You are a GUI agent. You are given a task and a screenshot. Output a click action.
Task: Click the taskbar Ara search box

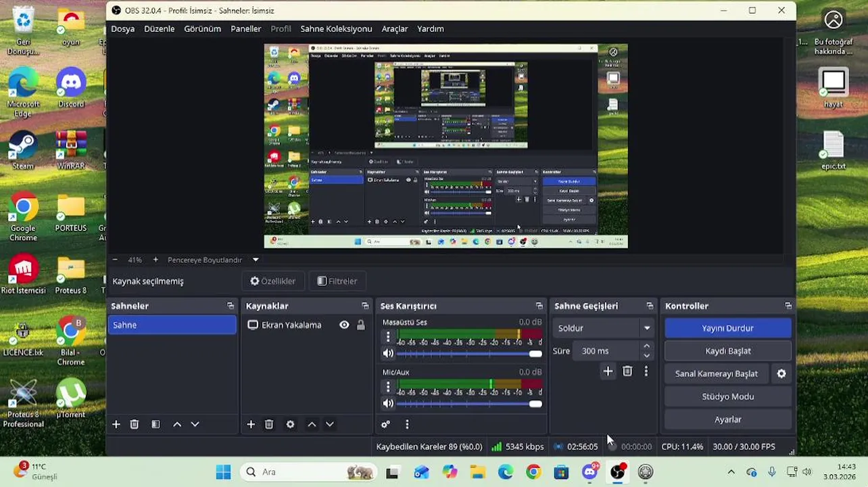(x=308, y=472)
